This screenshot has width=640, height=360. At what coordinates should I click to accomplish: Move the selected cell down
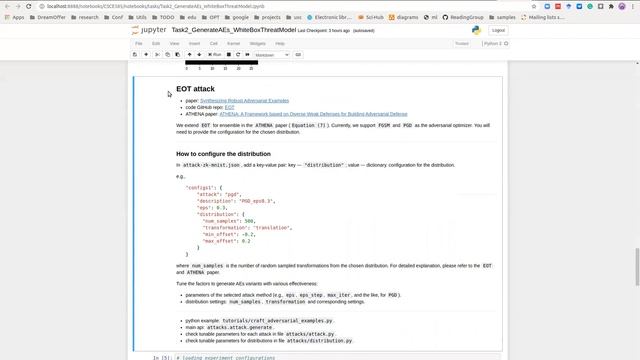tap(199, 55)
